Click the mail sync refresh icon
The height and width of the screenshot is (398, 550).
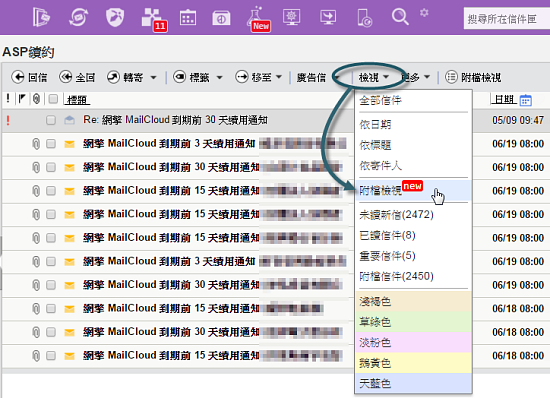coord(78,17)
